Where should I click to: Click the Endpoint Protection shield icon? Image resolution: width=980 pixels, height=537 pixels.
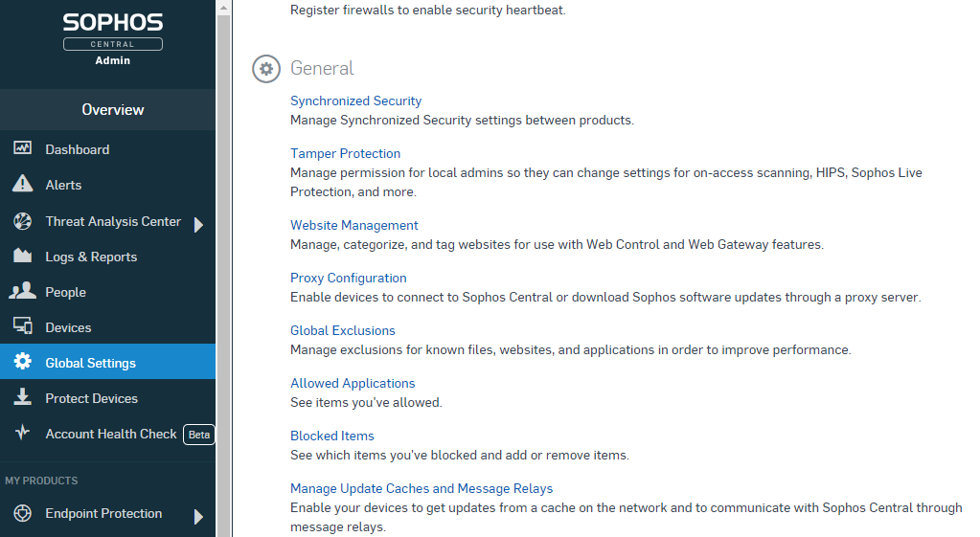click(22, 514)
